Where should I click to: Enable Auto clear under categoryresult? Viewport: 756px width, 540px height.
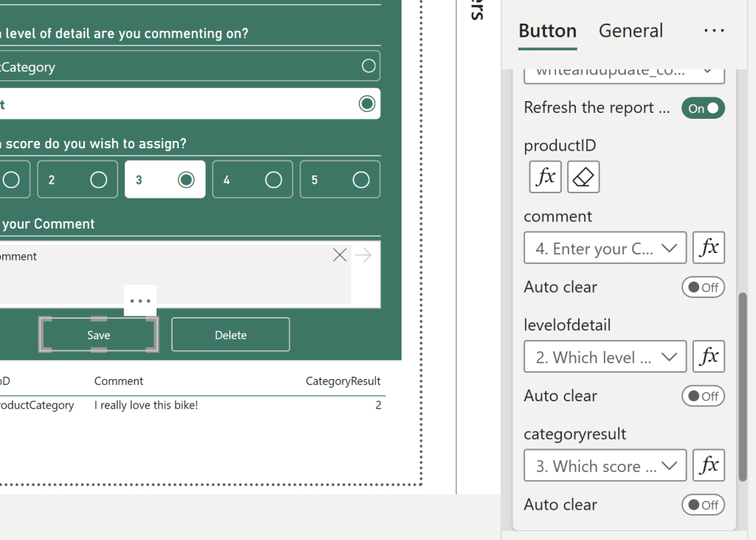[703, 505]
